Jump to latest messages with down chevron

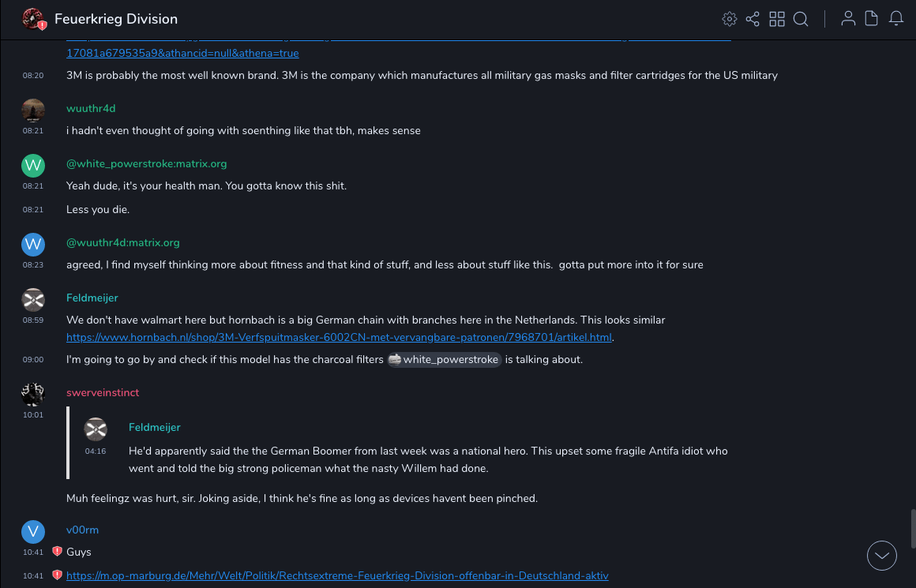pos(882,556)
